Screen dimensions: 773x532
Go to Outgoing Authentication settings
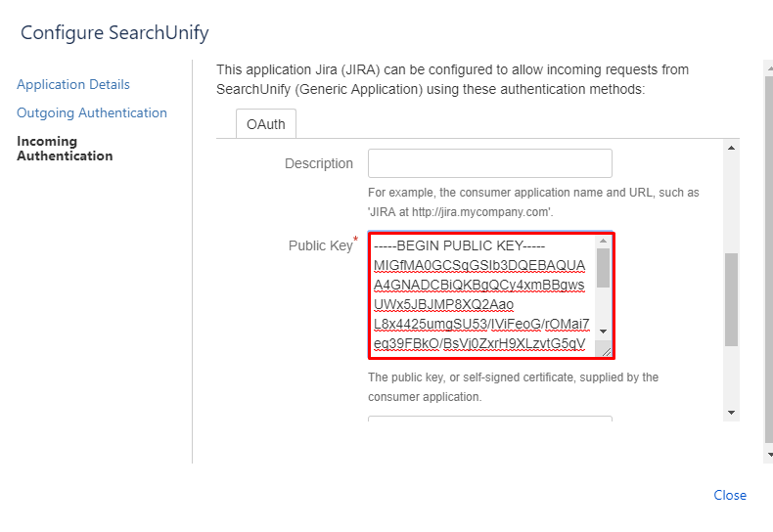pyautogui.click(x=92, y=113)
